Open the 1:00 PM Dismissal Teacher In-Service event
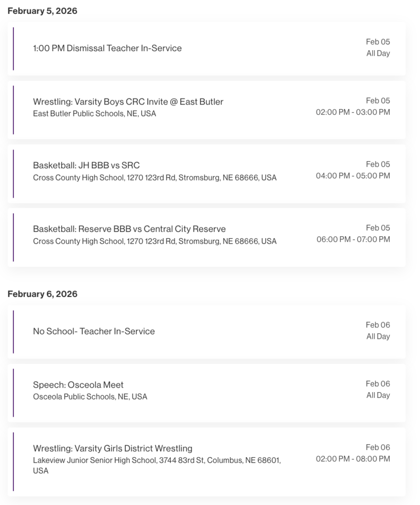Viewport: 420px width, 505px height. pos(107,48)
